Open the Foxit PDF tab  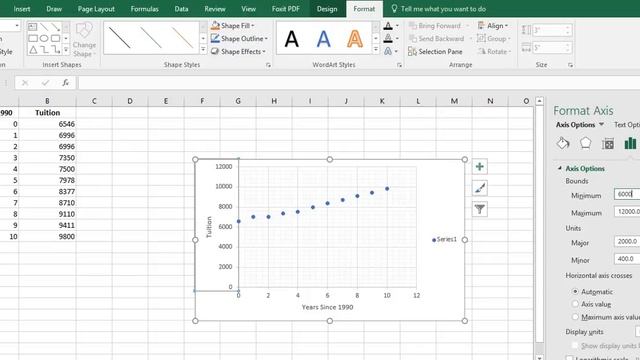(x=286, y=9)
